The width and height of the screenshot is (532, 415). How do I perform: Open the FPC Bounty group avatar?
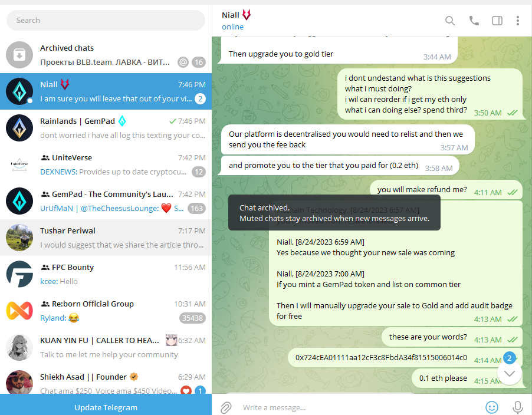pyautogui.click(x=19, y=274)
